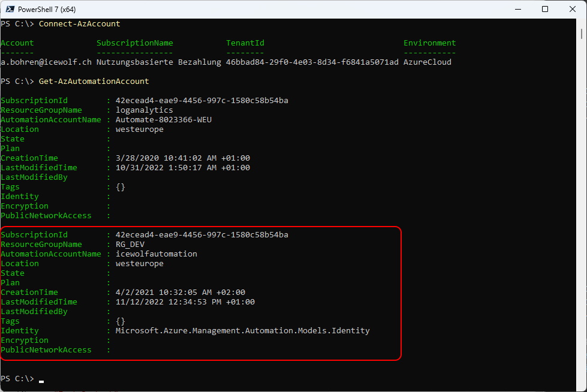Click the TenantId column header
Viewport: 587px width, 392px height.
click(245, 43)
